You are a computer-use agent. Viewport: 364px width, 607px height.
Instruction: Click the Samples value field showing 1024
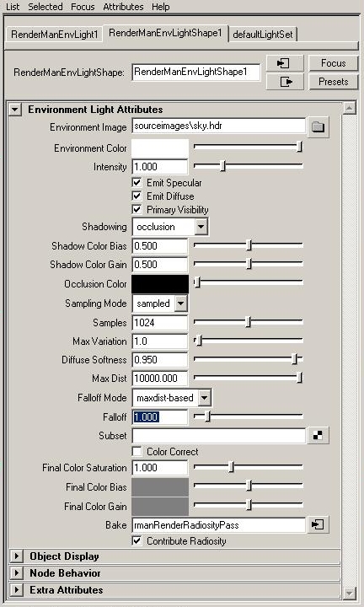[x=160, y=323]
